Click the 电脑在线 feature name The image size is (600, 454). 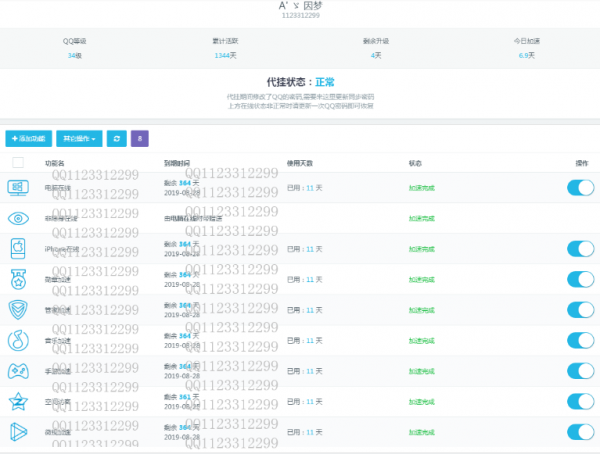click(x=58, y=188)
